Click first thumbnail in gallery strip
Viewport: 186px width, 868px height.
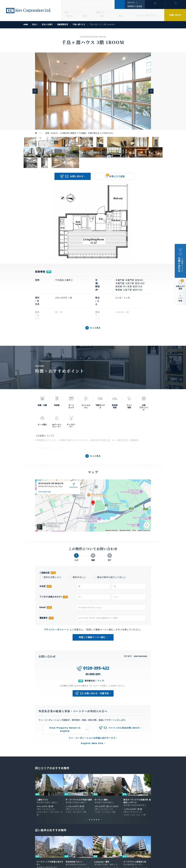pos(30,142)
